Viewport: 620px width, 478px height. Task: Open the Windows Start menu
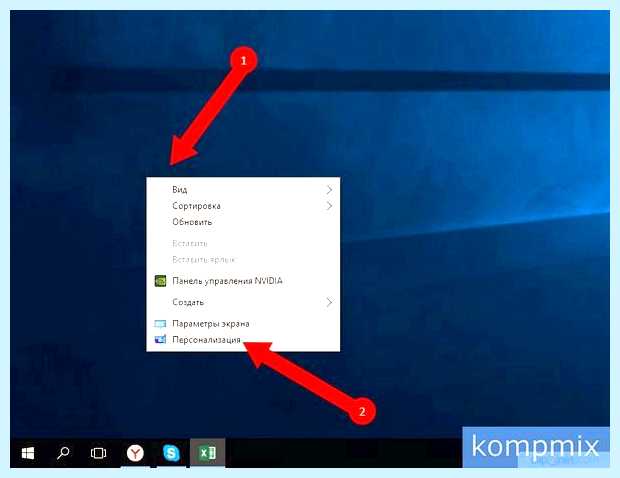[x=28, y=453]
